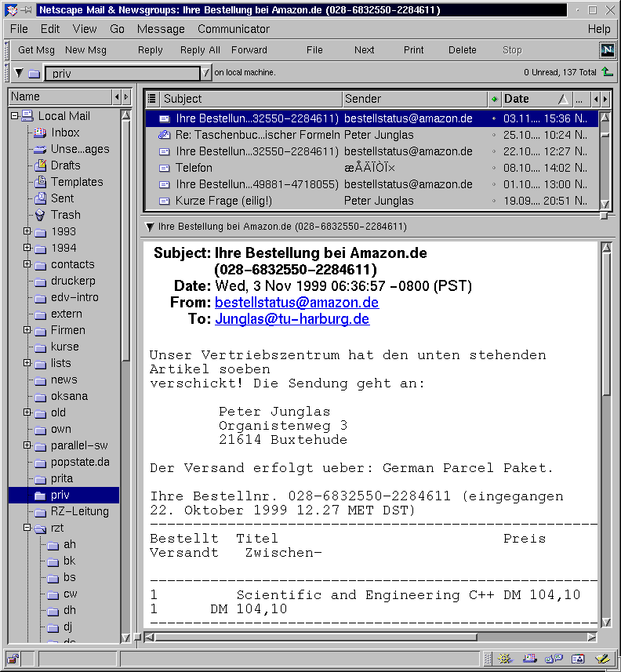Open Navigator from the status bar component icon
Viewport: 621px width, 672px height.
coord(505,659)
